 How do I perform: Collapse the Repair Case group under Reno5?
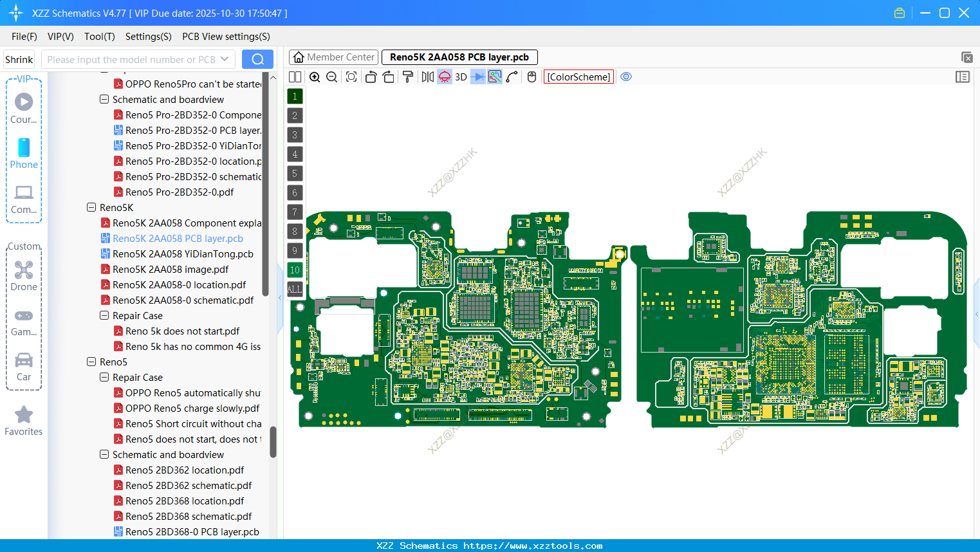pyautogui.click(x=104, y=377)
